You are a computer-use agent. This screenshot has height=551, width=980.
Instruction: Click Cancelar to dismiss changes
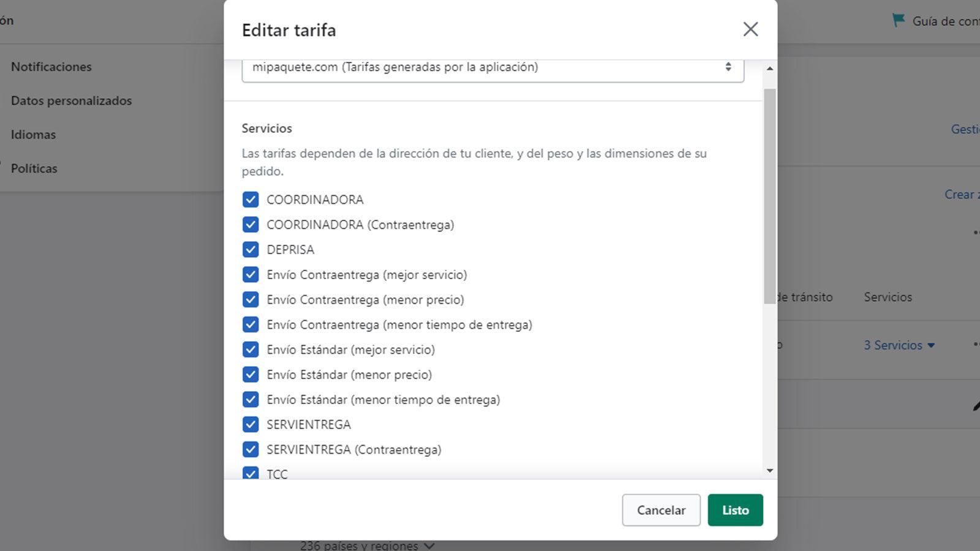(661, 509)
